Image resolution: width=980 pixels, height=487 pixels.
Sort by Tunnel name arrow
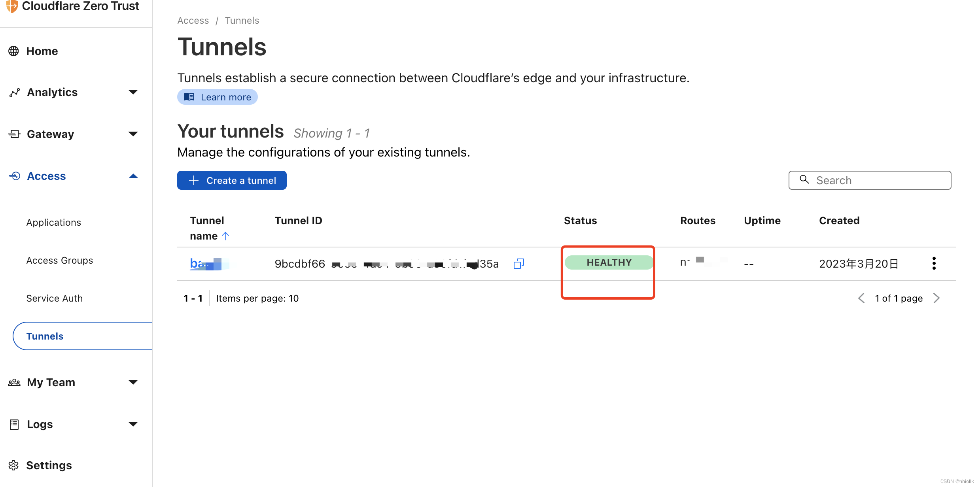(x=225, y=236)
